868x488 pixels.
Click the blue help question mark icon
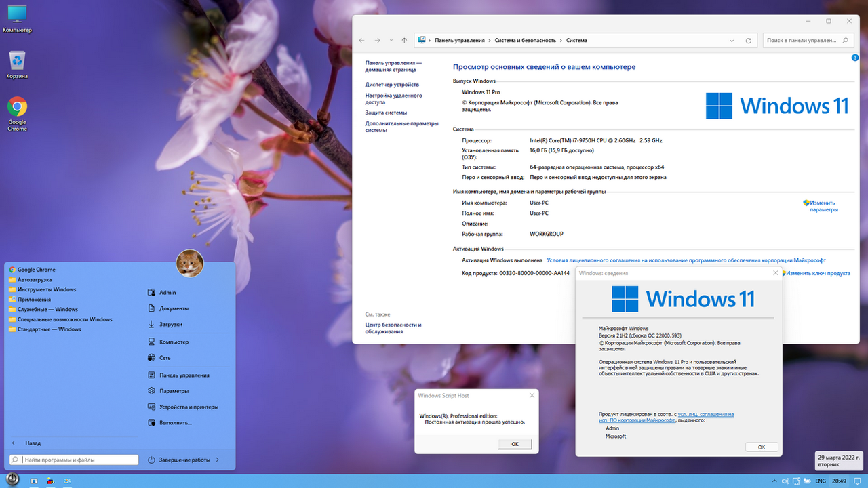[855, 58]
